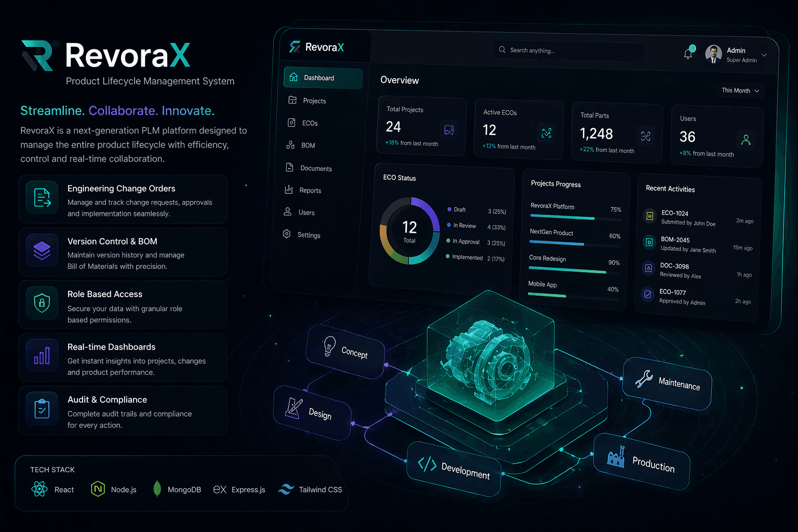798x532 pixels.
Task: Click the 1,248 Total Parts value
Action: [x=596, y=134]
